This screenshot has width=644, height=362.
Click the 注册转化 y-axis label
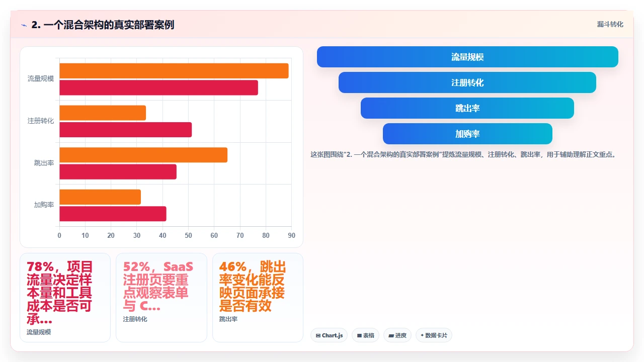pos(41,121)
